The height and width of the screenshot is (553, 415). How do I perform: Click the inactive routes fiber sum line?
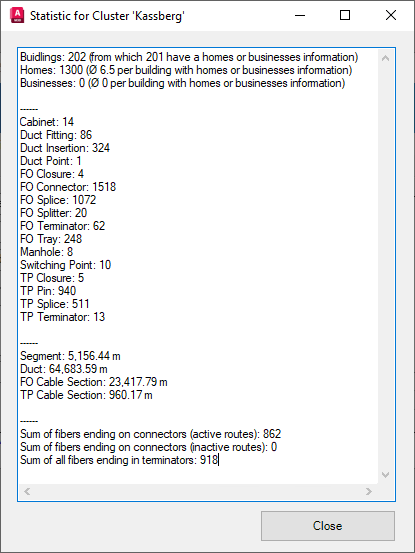(x=148, y=448)
